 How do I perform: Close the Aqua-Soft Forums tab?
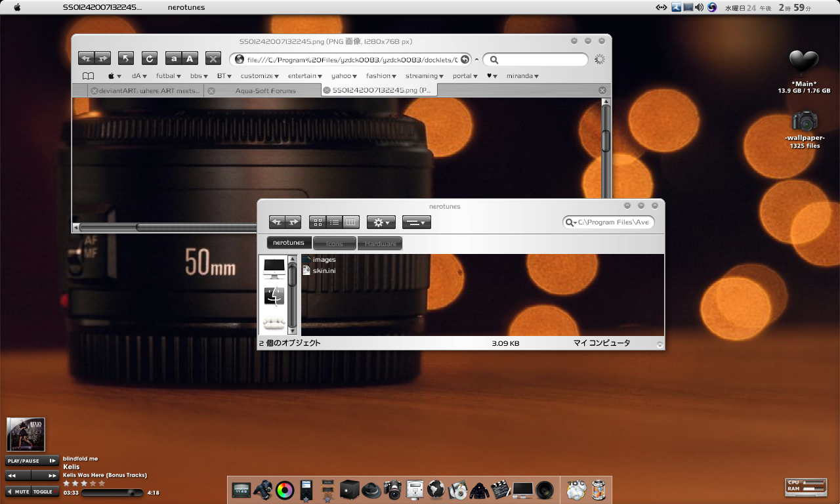coord(211,91)
